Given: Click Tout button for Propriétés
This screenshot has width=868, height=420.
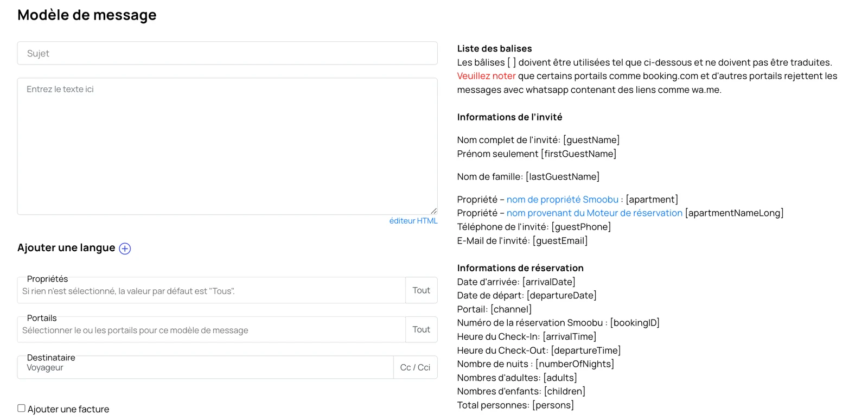Looking at the screenshot, I should [421, 290].
